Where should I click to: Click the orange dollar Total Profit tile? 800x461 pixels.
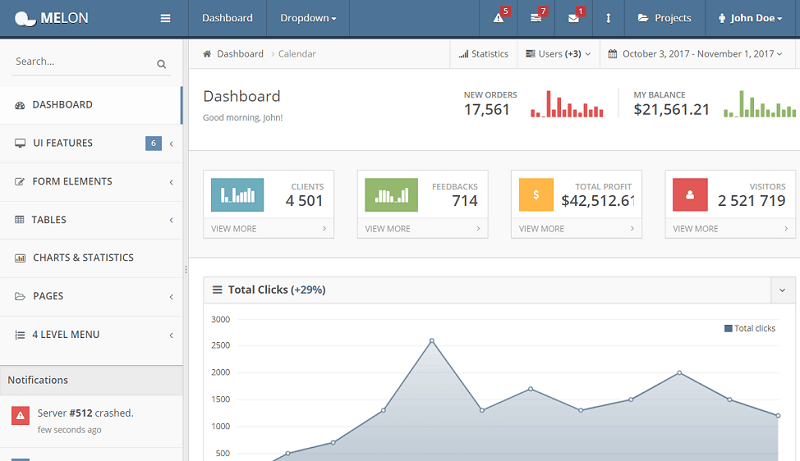(x=536, y=194)
